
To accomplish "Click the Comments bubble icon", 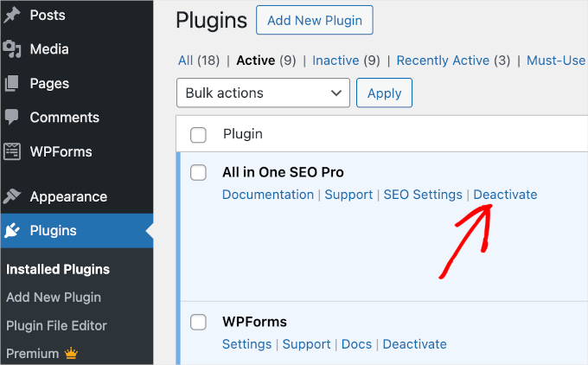I will 12,118.
